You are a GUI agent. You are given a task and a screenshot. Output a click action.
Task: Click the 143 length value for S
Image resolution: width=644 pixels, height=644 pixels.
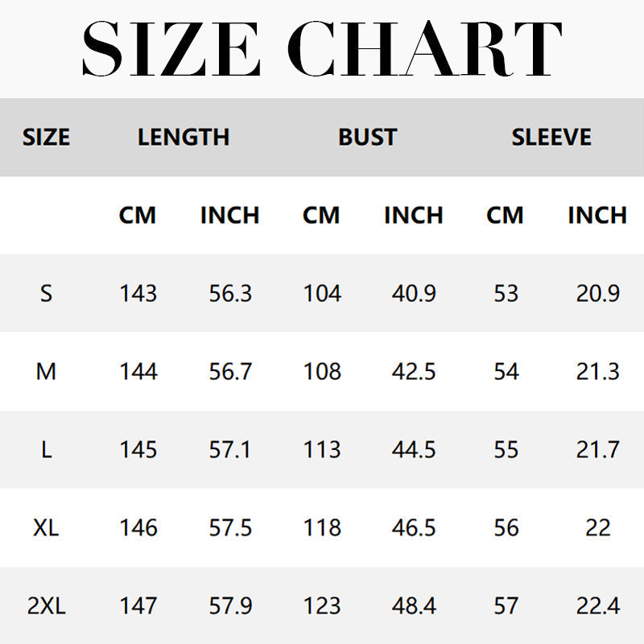pos(138,293)
